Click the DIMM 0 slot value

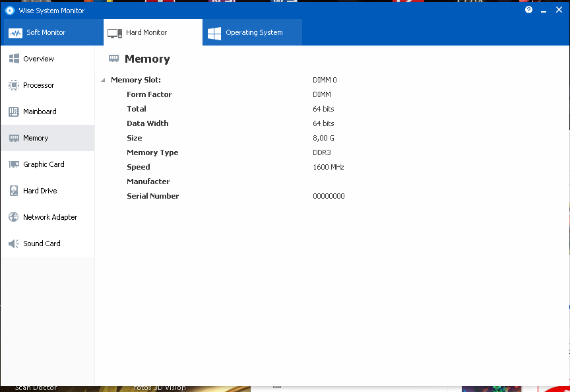click(x=325, y=80)
